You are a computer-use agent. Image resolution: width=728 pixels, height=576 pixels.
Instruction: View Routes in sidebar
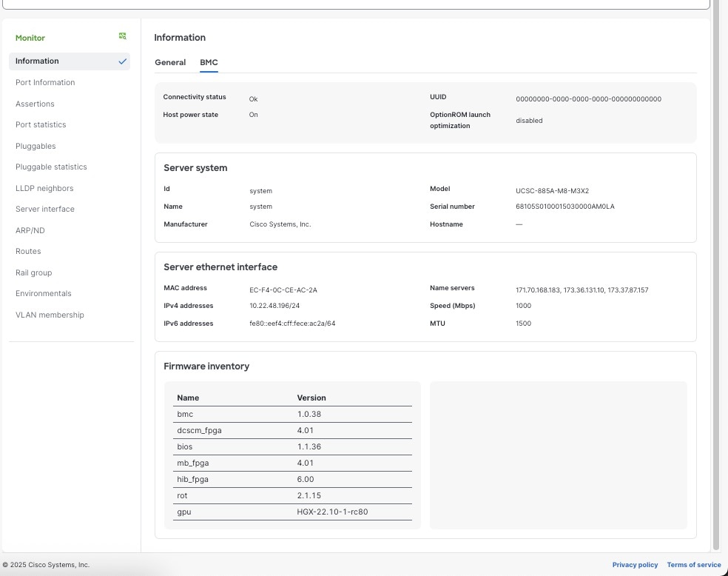[x=28, y=252]
